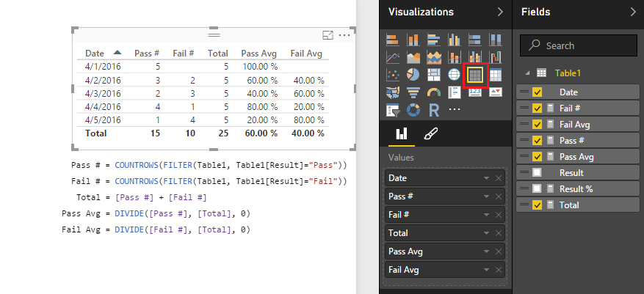Select the slicer visualization
Image resolution: width=644 pixels, height=294 pixels.
393,110
